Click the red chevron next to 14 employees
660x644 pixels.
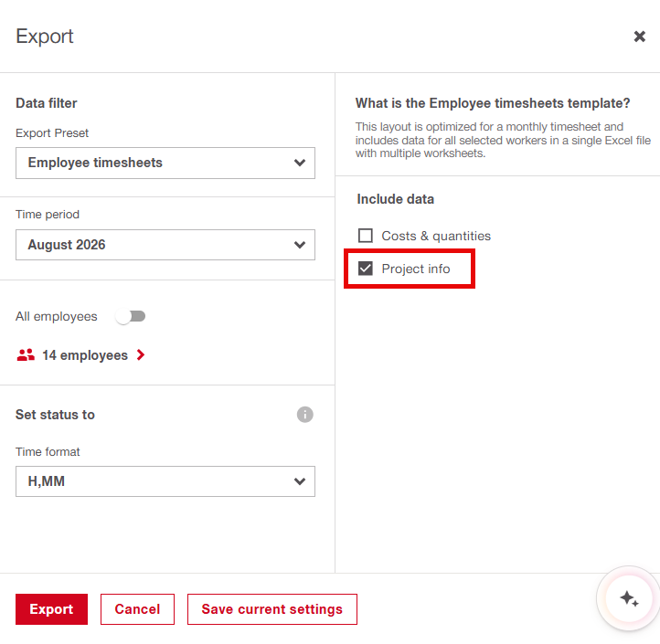(x=141, y=355)
